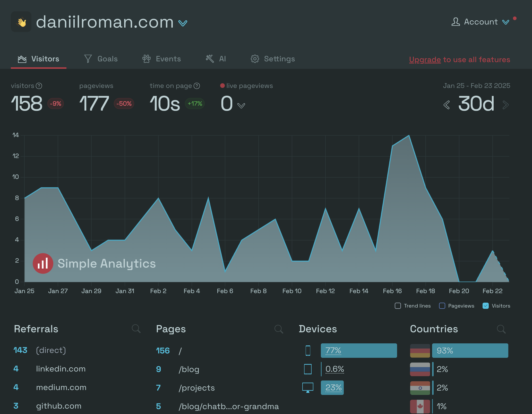Click the Referrals section heading
532x414 pixels.
(36, 329)
